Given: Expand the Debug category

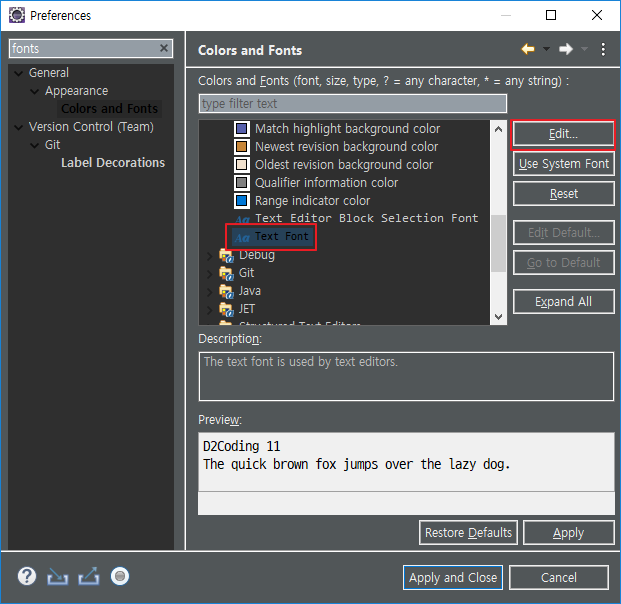Looking at the screenshot, I should (210, 256).
